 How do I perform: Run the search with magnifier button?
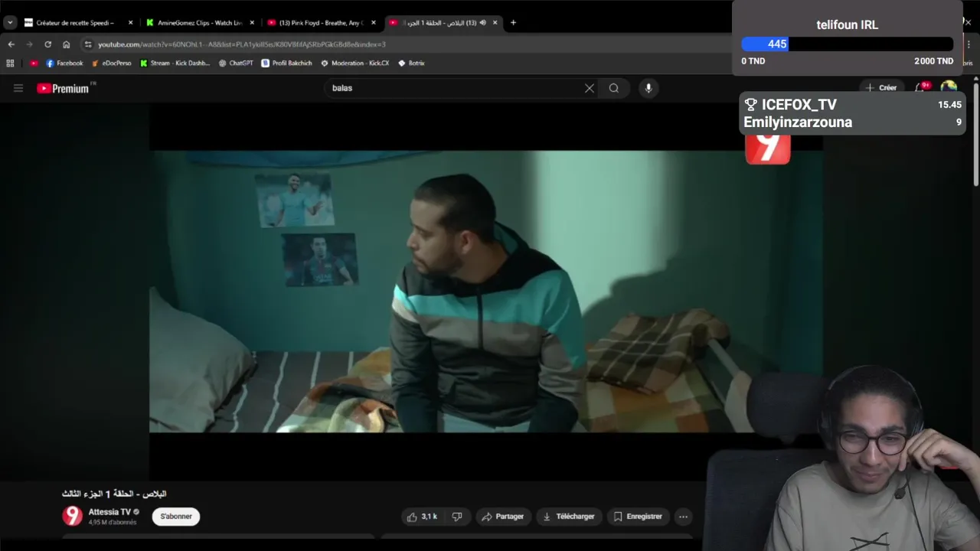614,88
